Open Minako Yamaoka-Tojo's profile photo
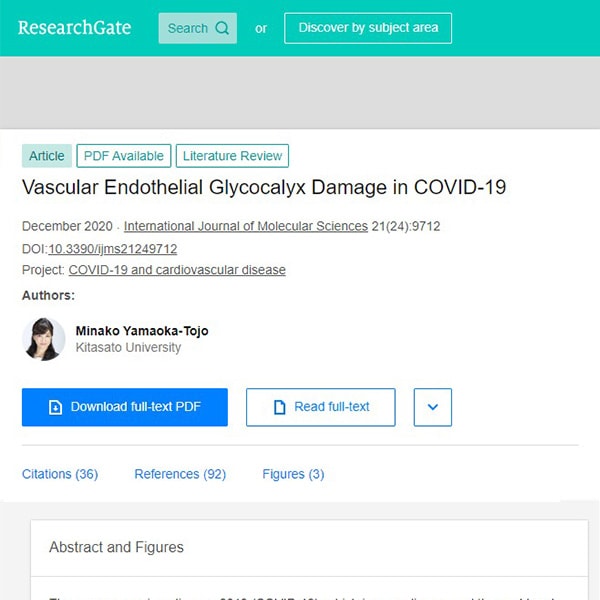This screenshot has height=600, width=600. click(44, 339)
